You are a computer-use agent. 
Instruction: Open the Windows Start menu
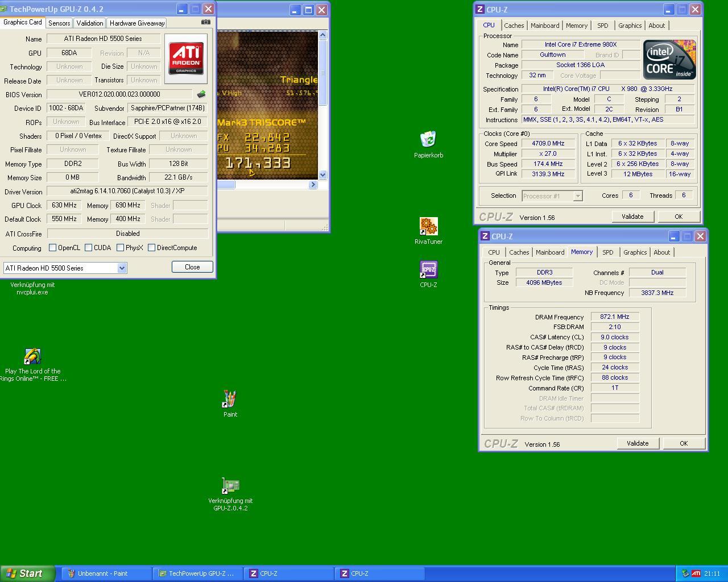click(x=27, y=573)
